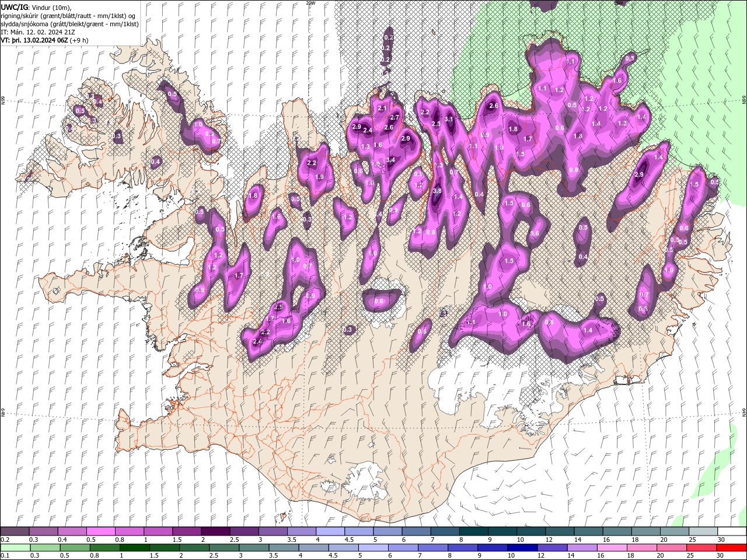Click the 'VT: þri. 13.02.2024 06Z' line
Image resolution: width=747 pixels, height=560 pixels.
34,40
